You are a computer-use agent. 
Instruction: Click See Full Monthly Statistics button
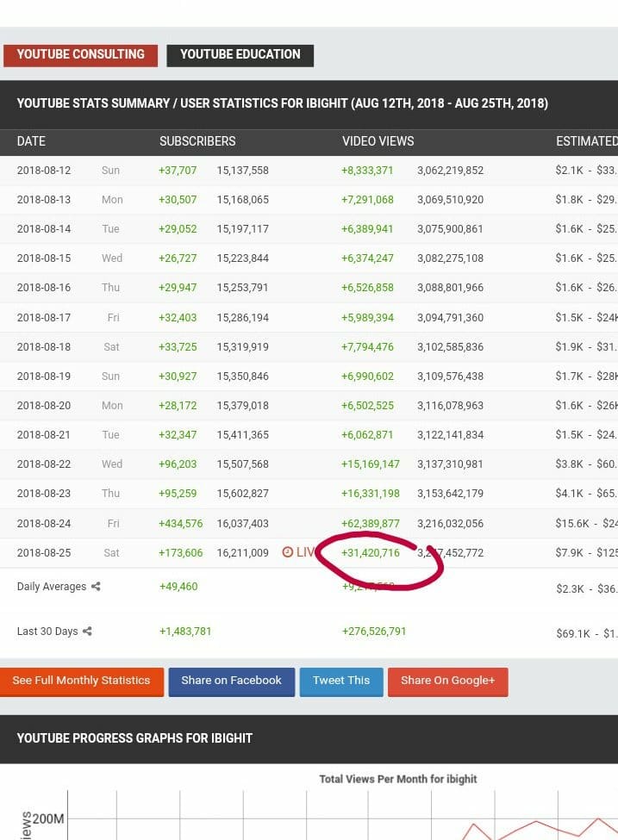coord(81,681)
